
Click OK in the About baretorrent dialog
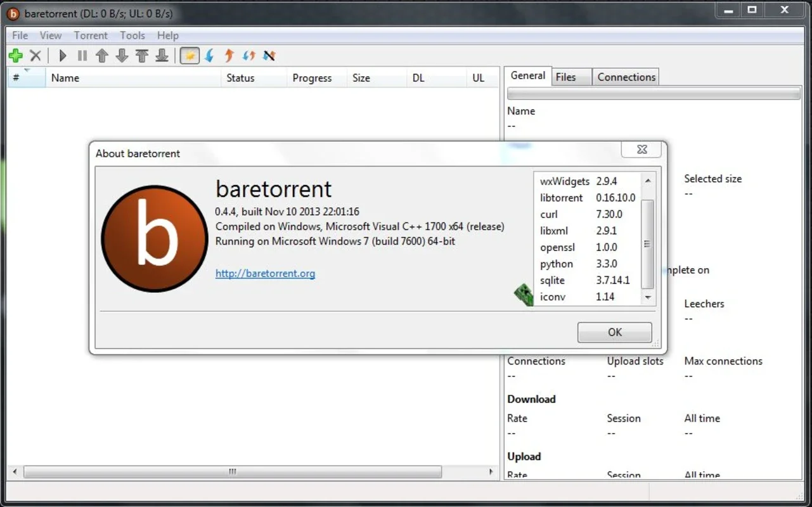click(x=614, y=332)
